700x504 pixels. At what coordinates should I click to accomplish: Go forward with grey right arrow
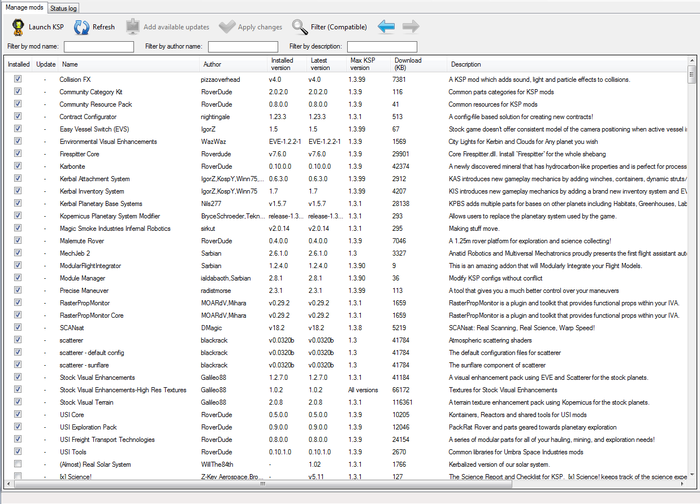point(411,27)
